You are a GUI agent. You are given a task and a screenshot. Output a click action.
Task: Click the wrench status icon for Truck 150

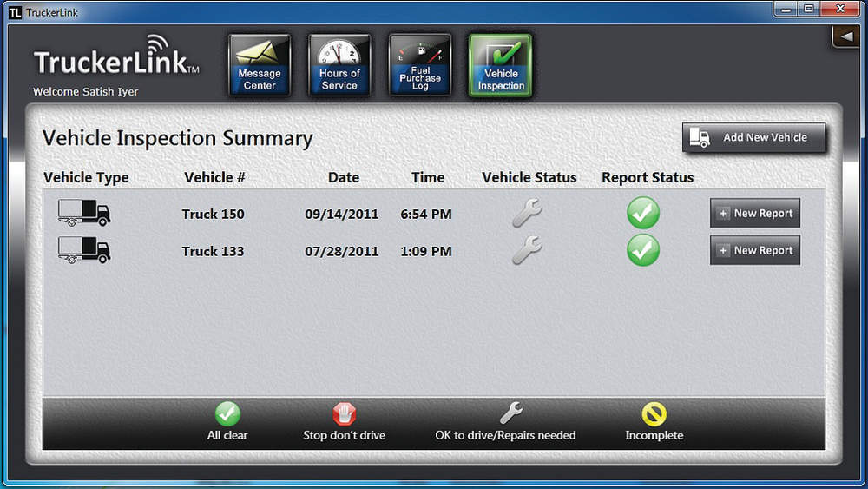click(x=527, y=213)
